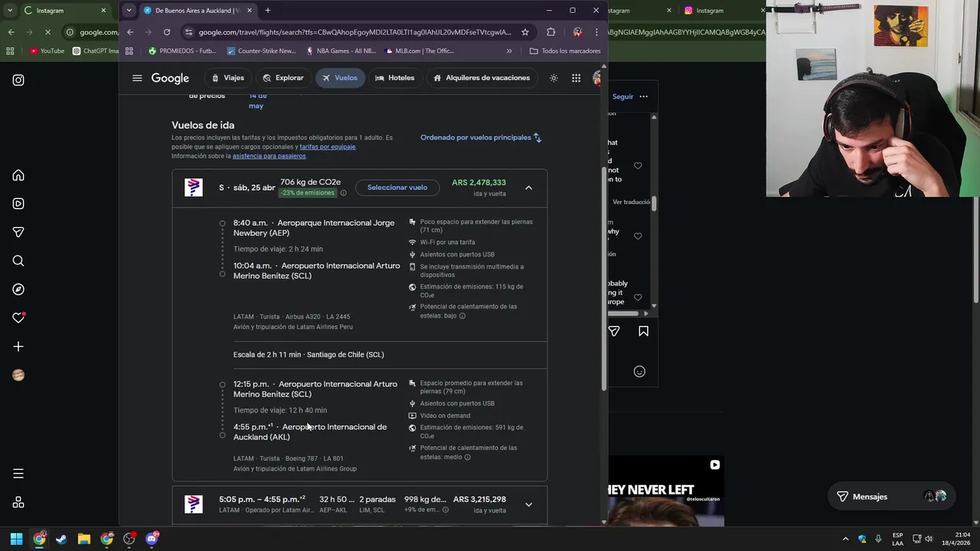Bookmark this page with the star icon

[x=525, y=32]
